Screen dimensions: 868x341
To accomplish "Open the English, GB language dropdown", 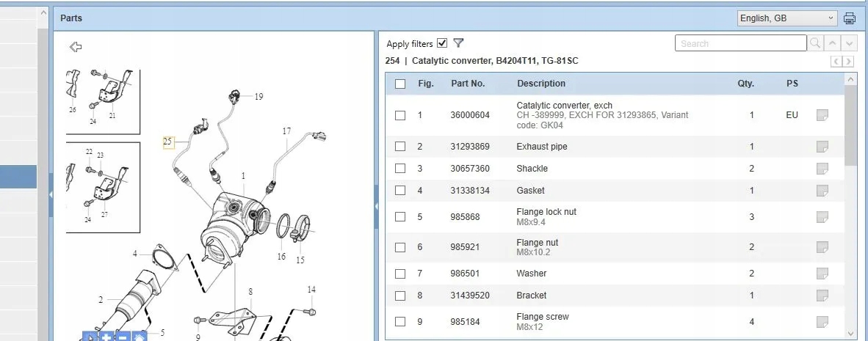I will point(787,18).
